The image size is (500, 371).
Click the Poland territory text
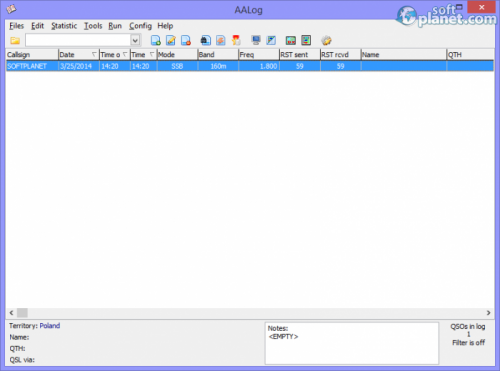[x=50, y=326]
